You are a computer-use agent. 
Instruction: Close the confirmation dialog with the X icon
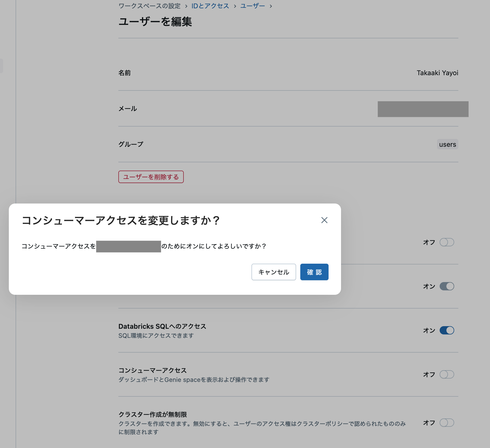click(x=324, y=220)
